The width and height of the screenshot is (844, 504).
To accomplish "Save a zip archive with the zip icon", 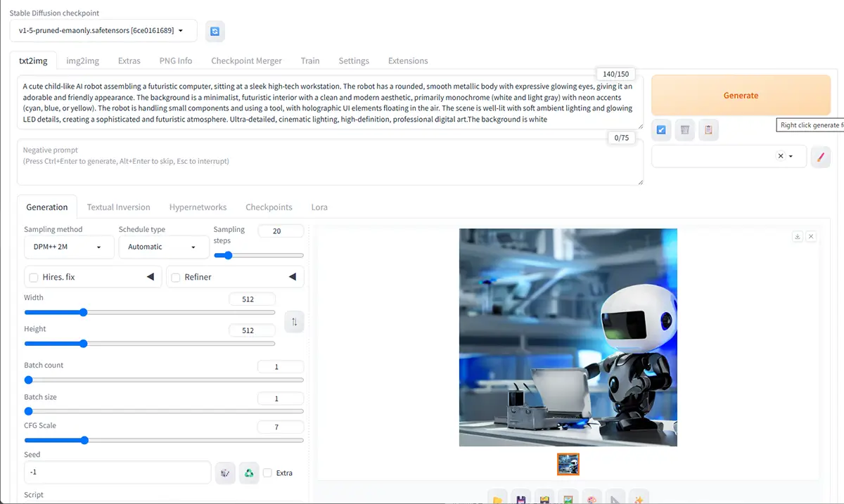I will 544,498.
